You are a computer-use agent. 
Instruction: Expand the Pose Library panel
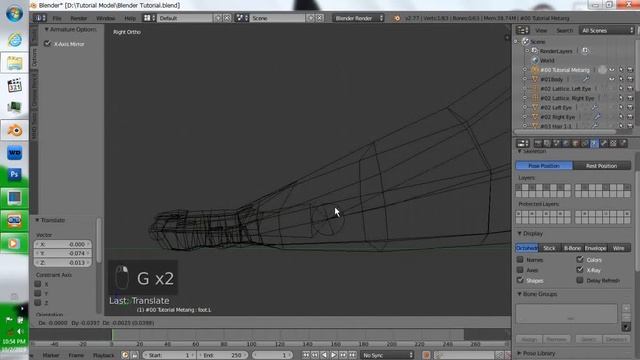520,353
